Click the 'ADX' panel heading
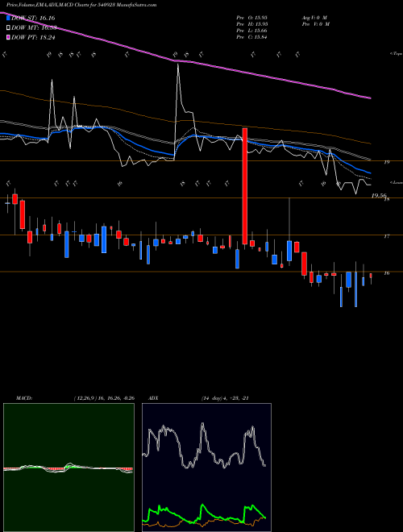Image resolution: width=403 pixels, height=532 pixels. [153, 398]
